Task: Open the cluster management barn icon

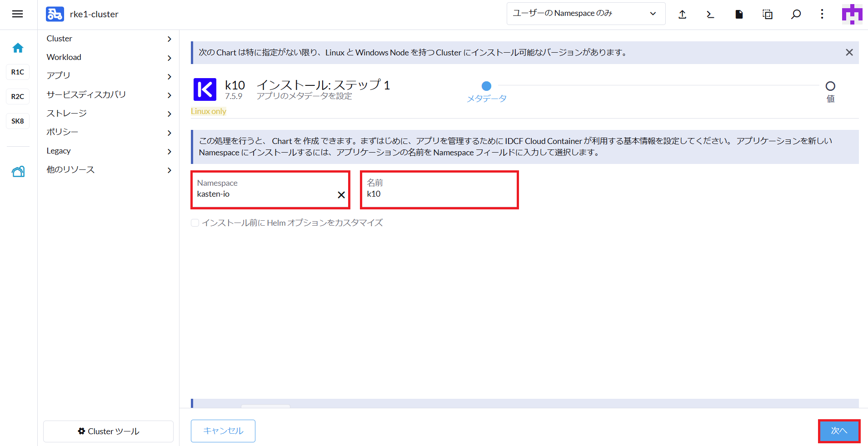Action: 18,171
